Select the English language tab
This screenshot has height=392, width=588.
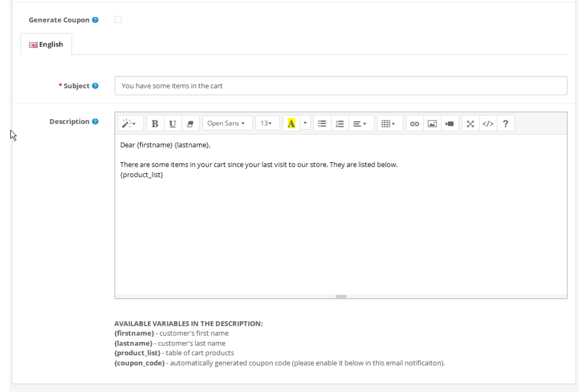47,45
